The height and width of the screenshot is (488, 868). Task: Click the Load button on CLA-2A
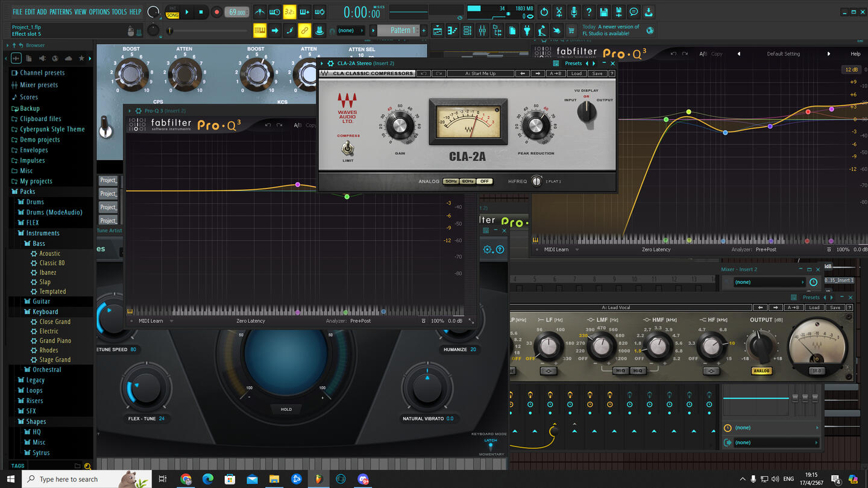(x=576, y=74)
